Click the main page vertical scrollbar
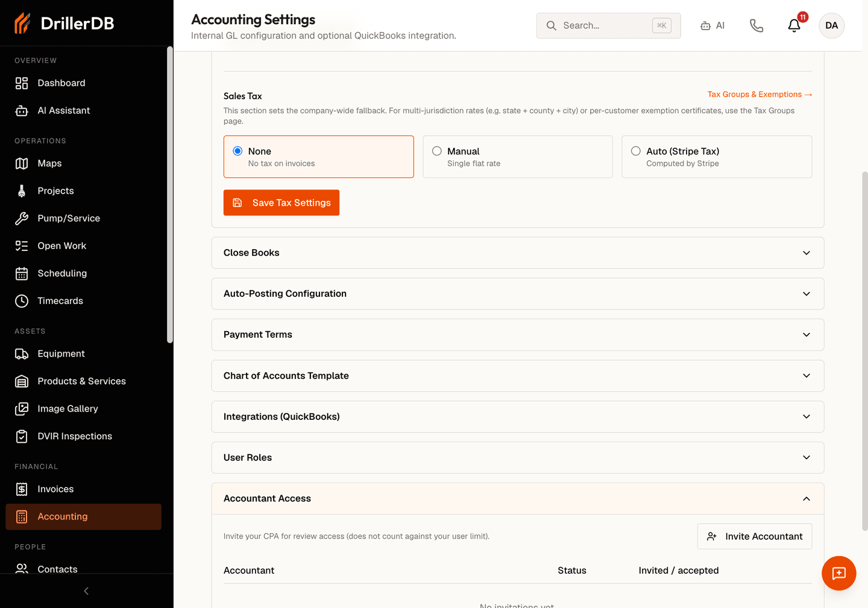This screenshot has height=608, width=868. click(x=865, y=351)
